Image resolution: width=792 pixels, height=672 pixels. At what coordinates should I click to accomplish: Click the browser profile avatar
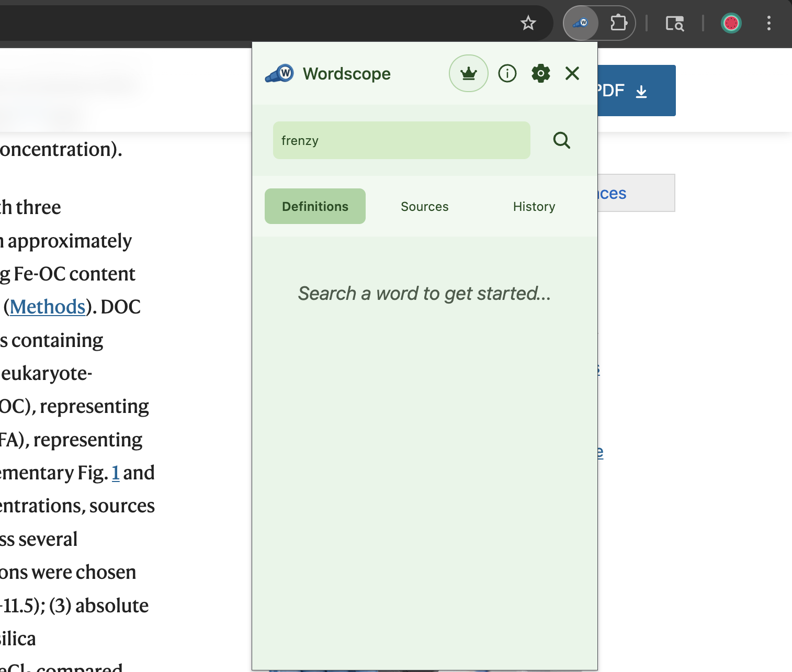[731, 23]
